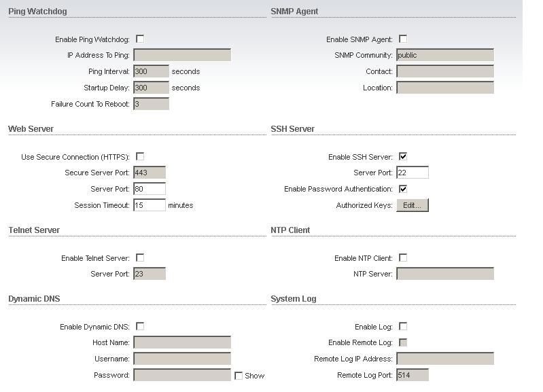Click the IP Address To Ping field
This screenshot has width=543, height=392.
(182, 56)
